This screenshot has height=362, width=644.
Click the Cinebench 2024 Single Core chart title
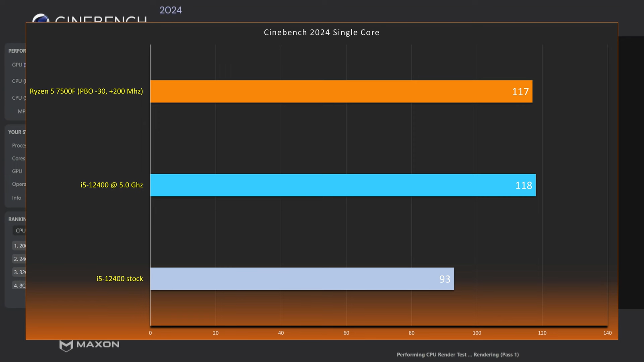[x=322, y=33]
